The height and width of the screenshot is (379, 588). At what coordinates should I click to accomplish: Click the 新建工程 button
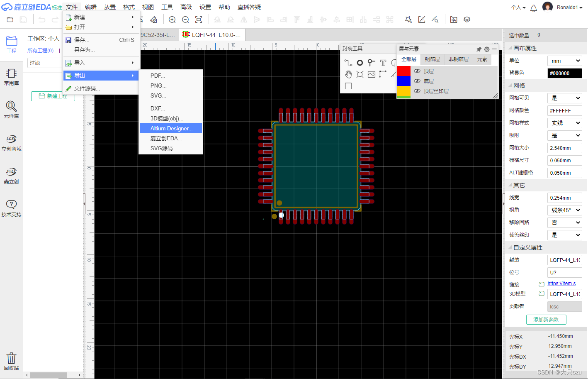coord(53,96)
